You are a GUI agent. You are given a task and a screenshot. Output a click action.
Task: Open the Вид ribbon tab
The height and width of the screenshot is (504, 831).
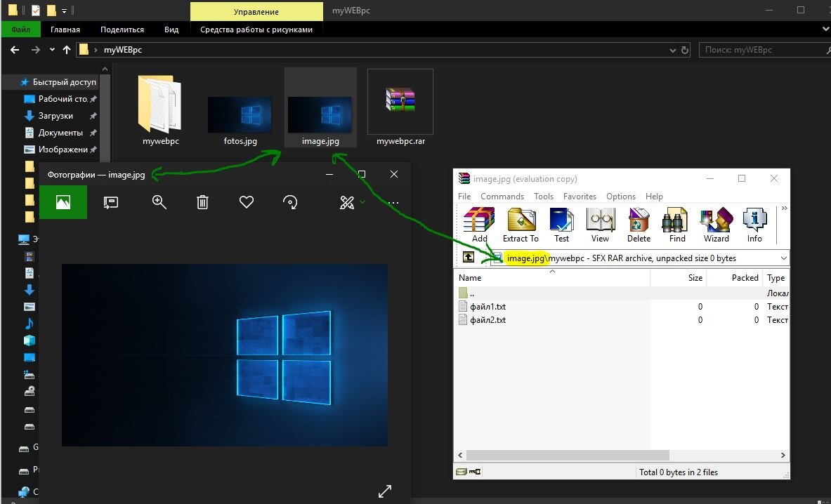tap(171, 29)
